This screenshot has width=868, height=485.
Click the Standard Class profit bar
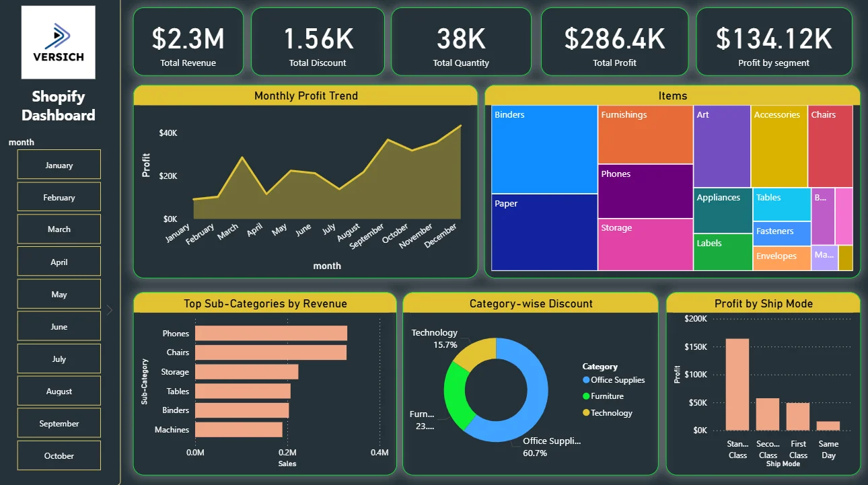(737, 384)
